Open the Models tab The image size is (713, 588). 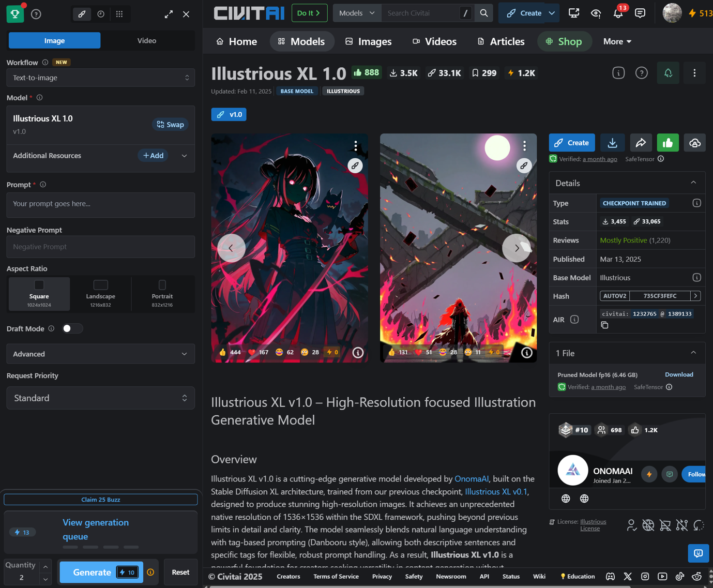point(301,41)
